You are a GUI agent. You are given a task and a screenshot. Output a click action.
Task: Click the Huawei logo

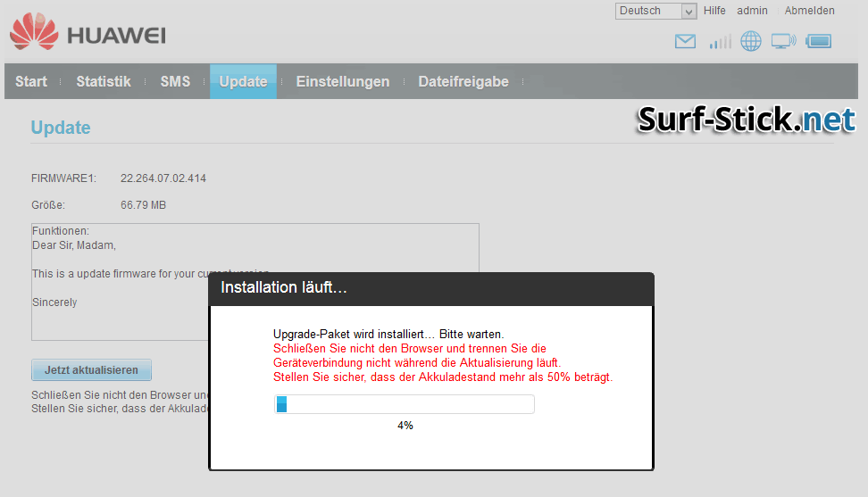[x=88, y=32]
